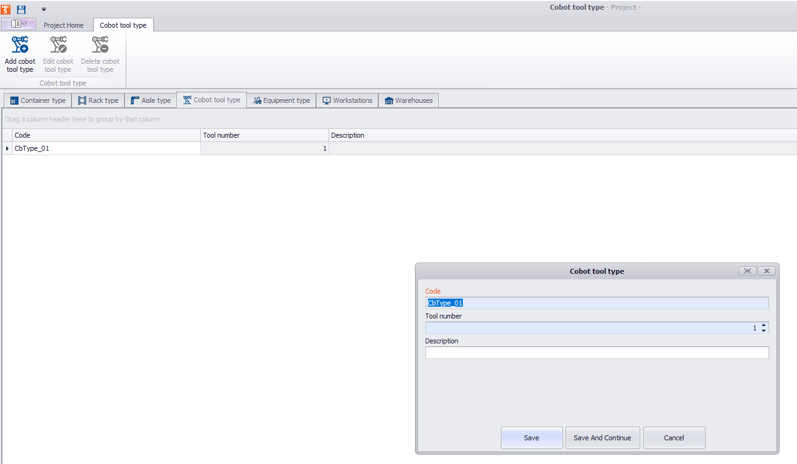Select the Equipment type tab

(x=281, y=101)
